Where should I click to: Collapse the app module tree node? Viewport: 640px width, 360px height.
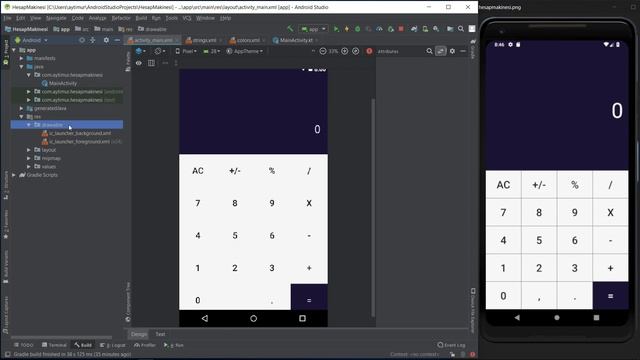(x=14, y=50)
